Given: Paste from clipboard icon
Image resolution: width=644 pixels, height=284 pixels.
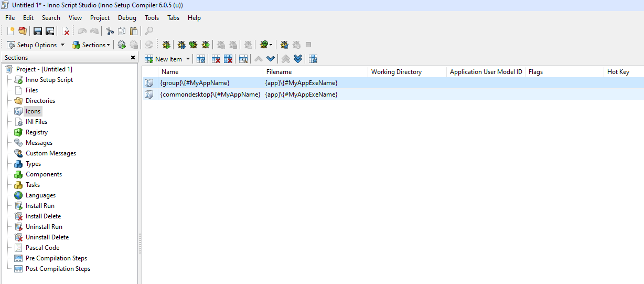Looking at the screenshot, I should (134, 31).
